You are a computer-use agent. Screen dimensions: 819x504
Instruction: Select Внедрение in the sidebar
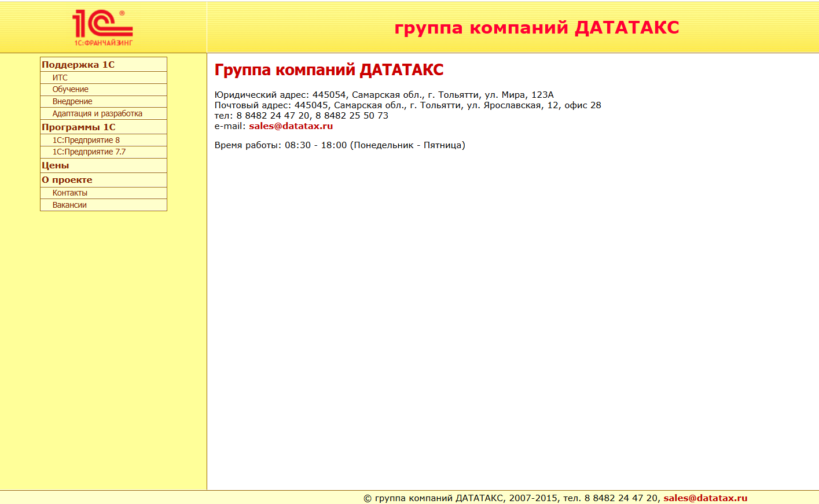tap(72, 101)
